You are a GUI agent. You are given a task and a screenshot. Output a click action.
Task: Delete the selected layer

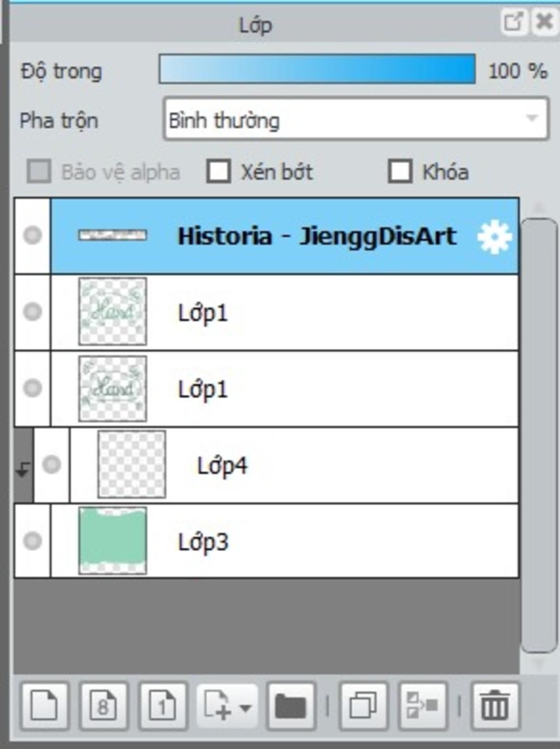[x=495, y=706]
